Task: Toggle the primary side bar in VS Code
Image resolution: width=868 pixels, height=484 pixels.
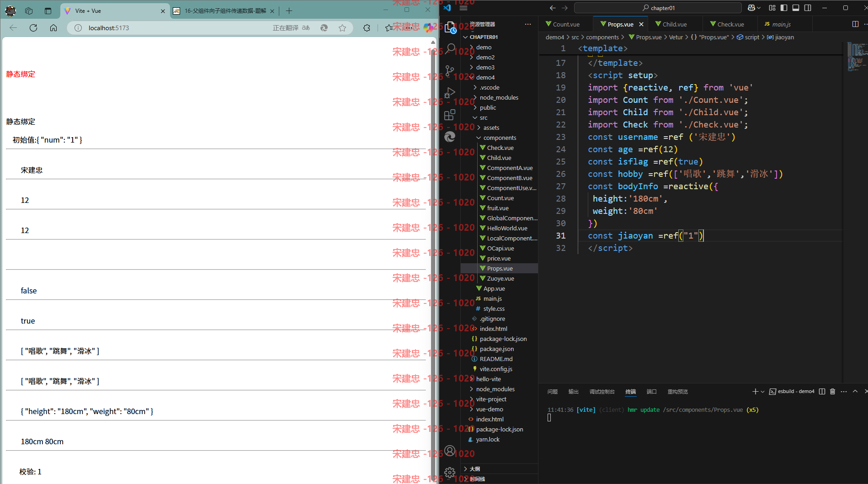Action: pyautogui.click(x=784, y=8)
